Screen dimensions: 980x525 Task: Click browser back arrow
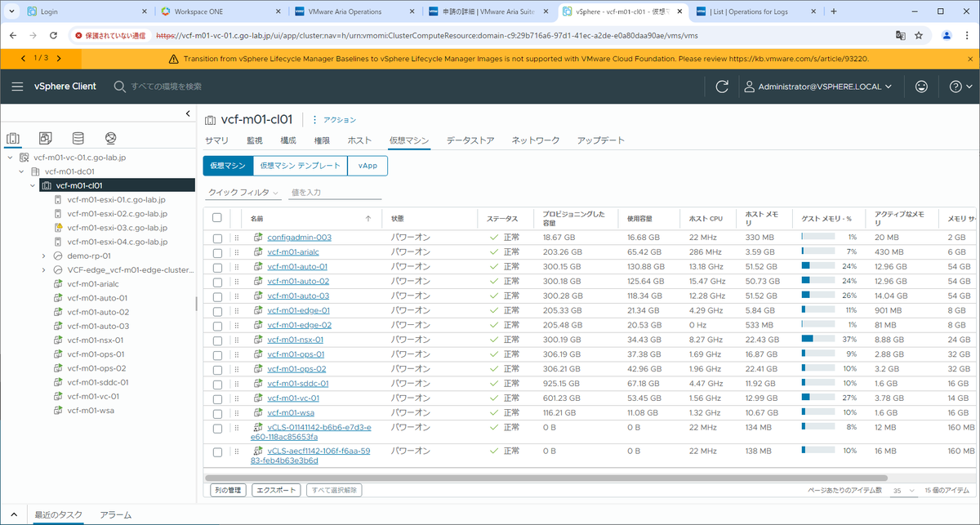click(11, 36)
